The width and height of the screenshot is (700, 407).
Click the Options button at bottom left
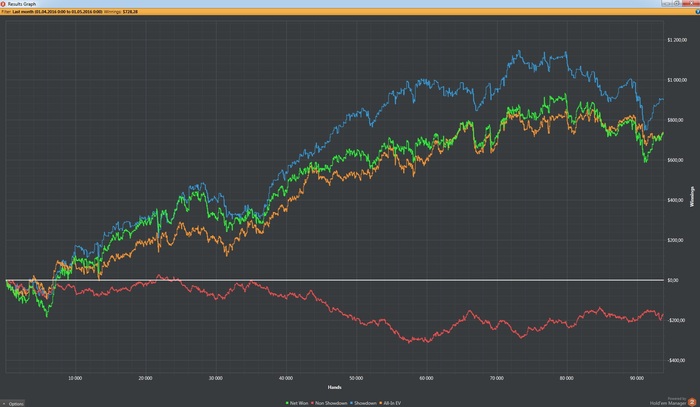pos(13,403)
